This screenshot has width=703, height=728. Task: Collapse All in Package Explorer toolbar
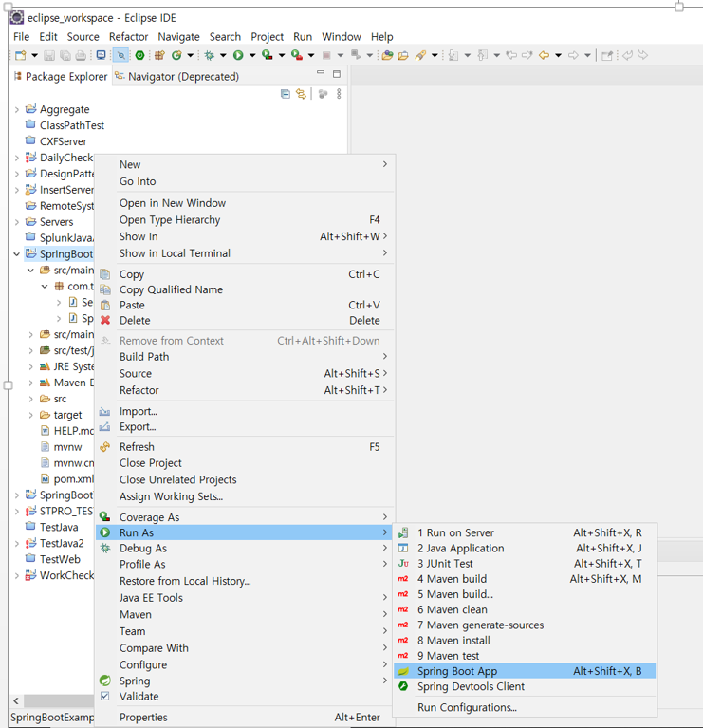coord(286,94)
